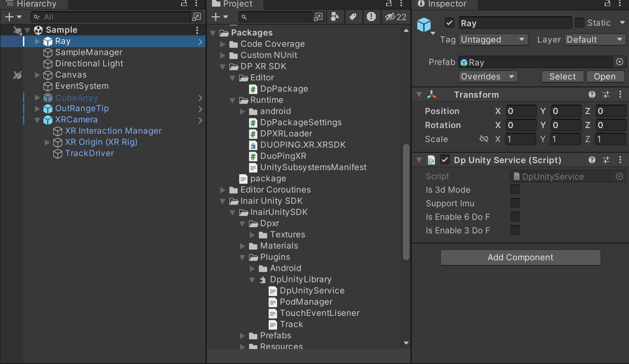Open the Tag dropdown showing Untagged

coord(493,40)
